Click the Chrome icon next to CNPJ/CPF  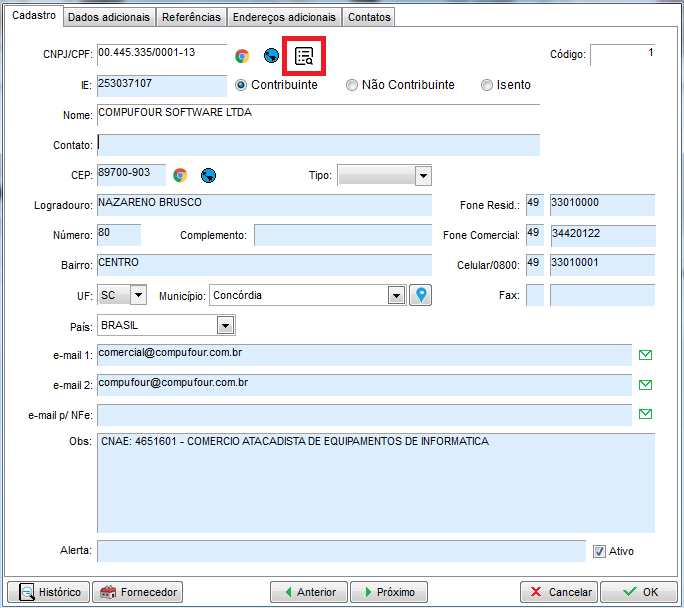click(242, 56)
